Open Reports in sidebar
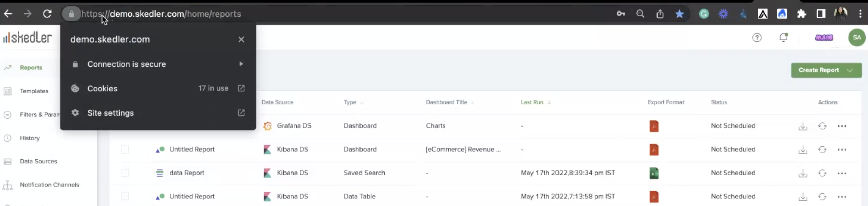Viewport: 868px width, 206px height. 31,68
